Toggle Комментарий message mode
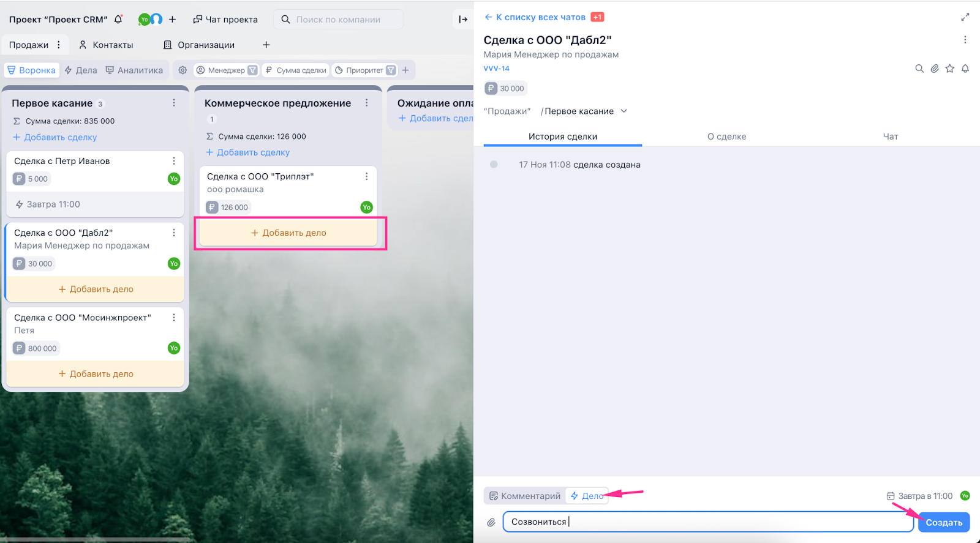The width and height of the screenshot is (980, 543). pyautogui.click(x=525, y=496)
